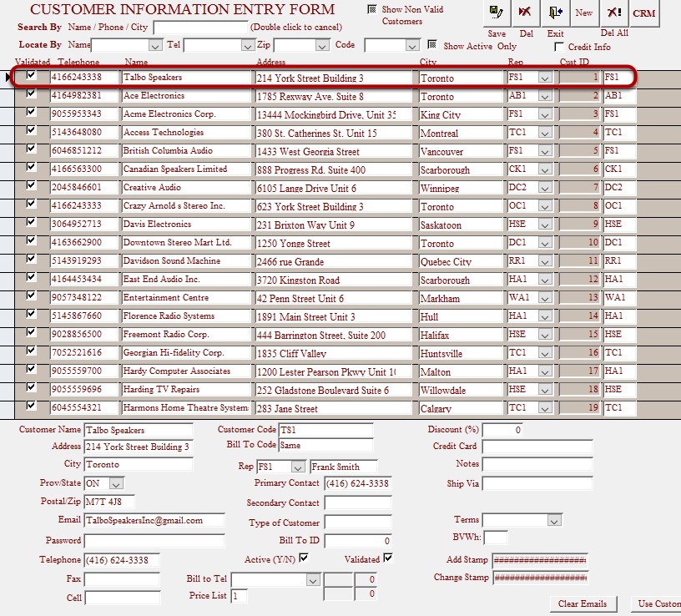Select the East End Audio Inc. name
Screen dimensions: 681x616
[x=186, y=280]
